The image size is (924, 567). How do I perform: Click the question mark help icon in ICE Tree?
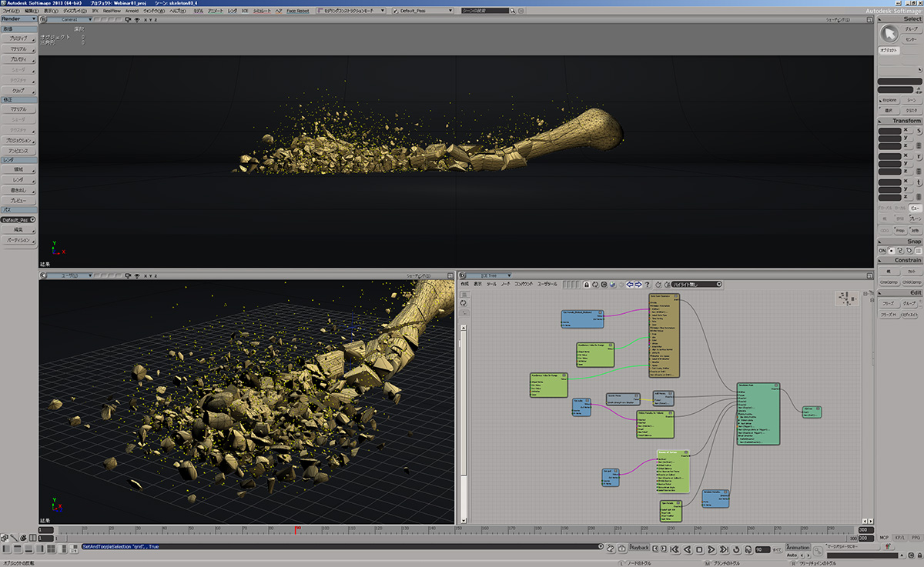tap(648, 285)
